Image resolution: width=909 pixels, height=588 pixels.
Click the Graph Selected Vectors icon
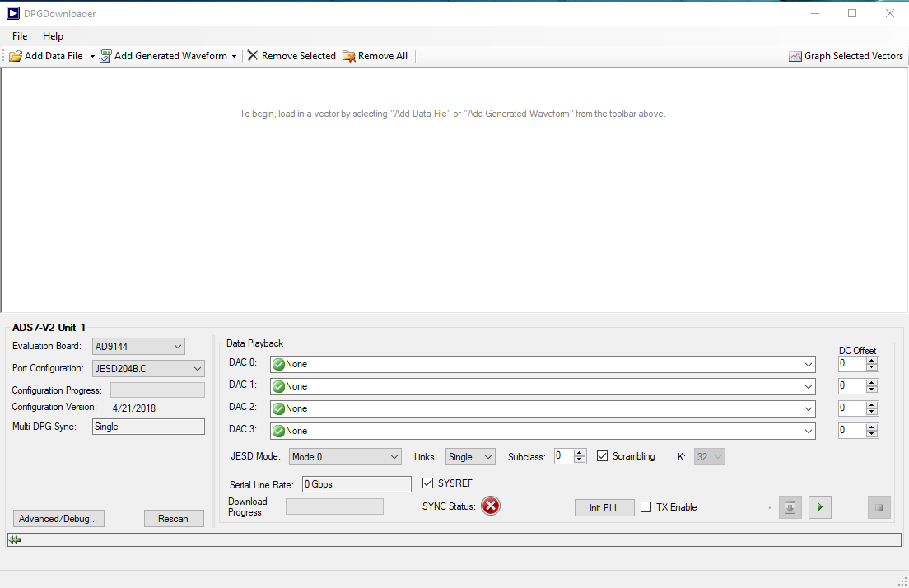point(795,56)
